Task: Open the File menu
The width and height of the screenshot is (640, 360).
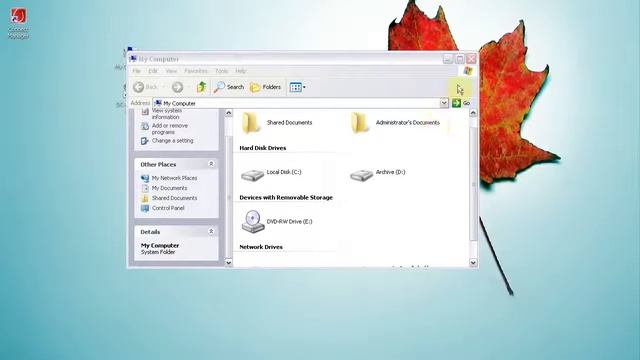Action: (136, 71)
